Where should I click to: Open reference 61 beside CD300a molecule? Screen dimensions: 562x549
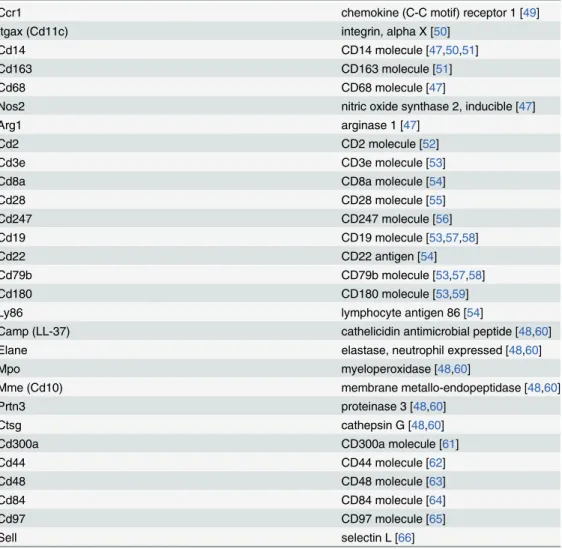449,444
